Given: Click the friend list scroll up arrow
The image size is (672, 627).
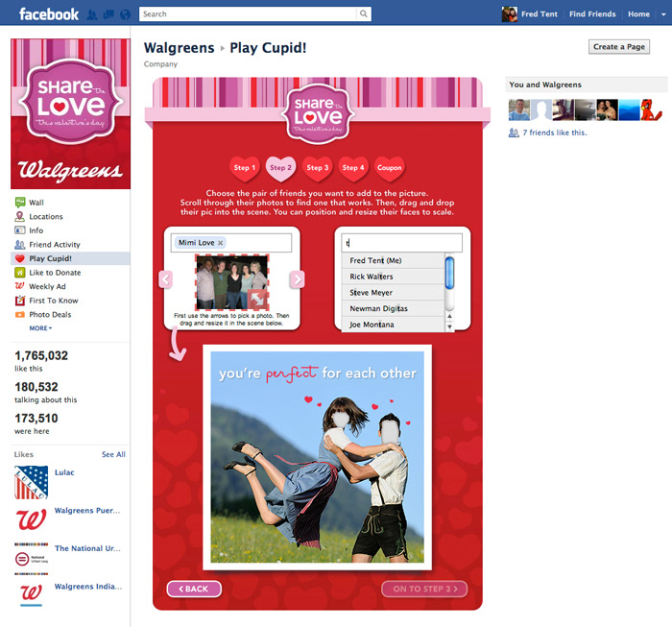Looking at the screenshot, I should click(449, 316).
